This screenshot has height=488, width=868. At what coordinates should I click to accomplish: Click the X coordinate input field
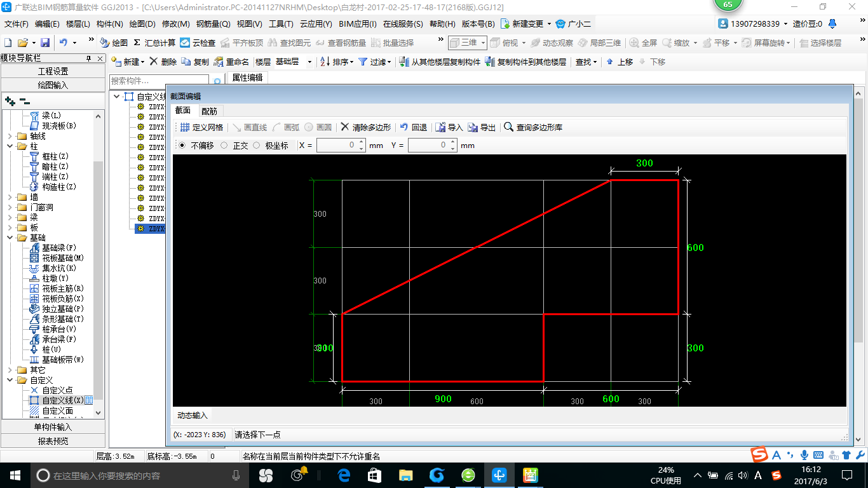click(x=337, y=146)
